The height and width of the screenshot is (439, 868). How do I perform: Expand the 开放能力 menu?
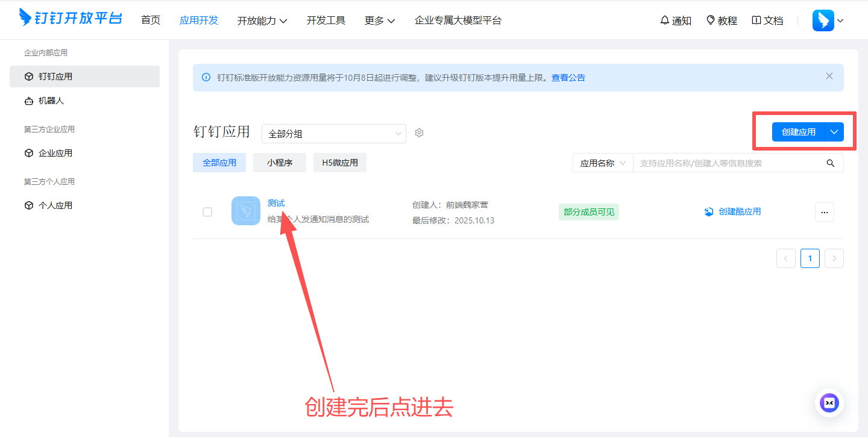click(262, 20)
